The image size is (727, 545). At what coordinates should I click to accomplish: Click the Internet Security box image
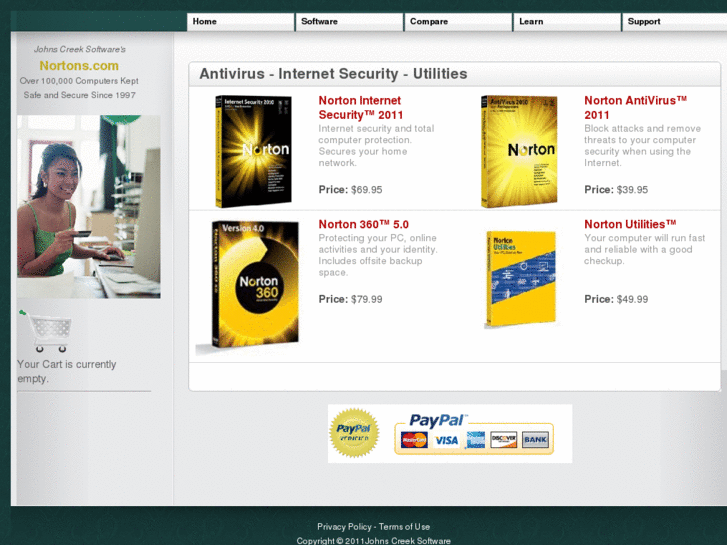click(x=253, y=151)
